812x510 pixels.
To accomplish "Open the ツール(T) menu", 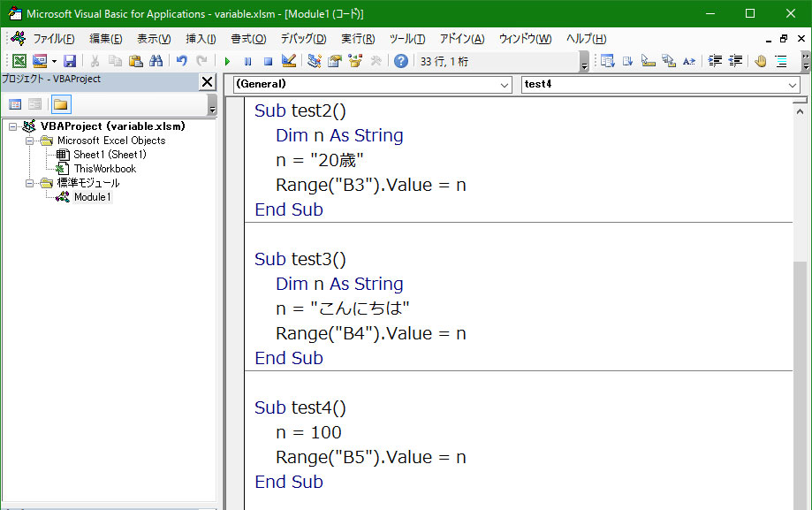I will click(407, 39).
